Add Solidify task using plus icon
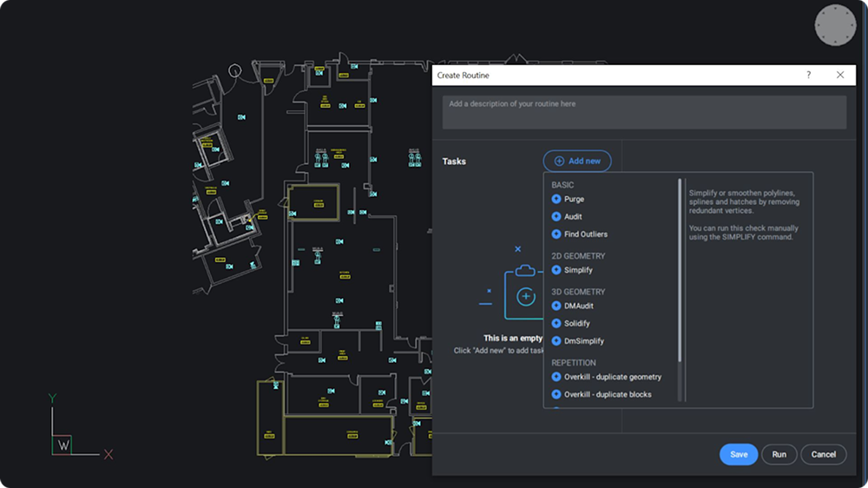 [x=556, y=324]
